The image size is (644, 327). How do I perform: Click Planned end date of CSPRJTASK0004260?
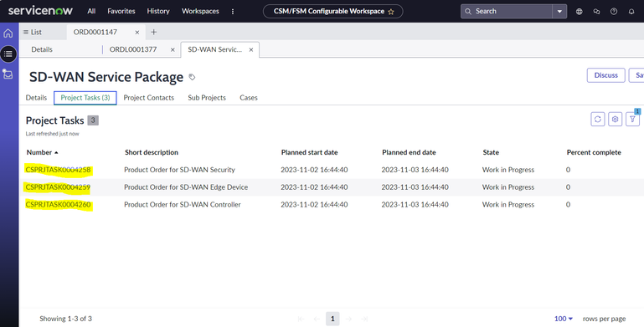(415, 204)
